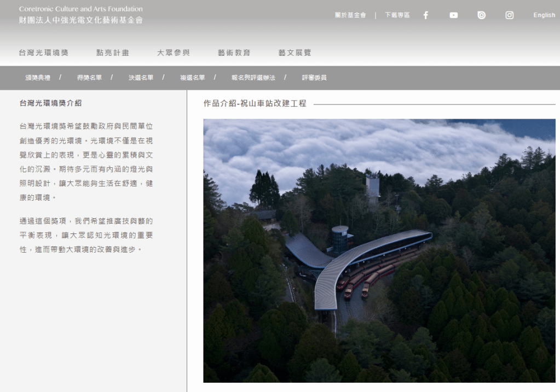This screenshot has width=560, height=392.
Task: View 報名與評選辦法 page
Action: [253, 78]
